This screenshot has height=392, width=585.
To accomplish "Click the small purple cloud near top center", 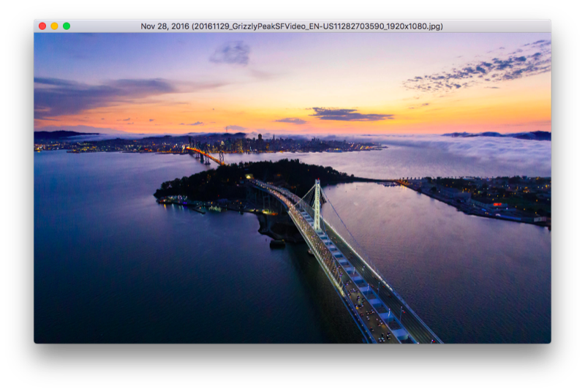I will coord(231,53).
